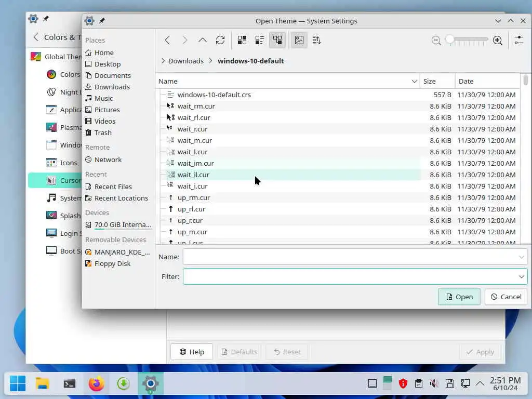Image resolution: width=532 pixels, height=399 pixels.
Task: Open the Filter combo box dropdown
Action: click(522, 276)
